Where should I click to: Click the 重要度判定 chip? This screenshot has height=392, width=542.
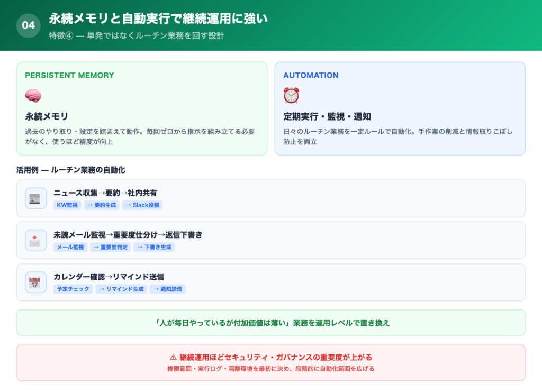110,247
